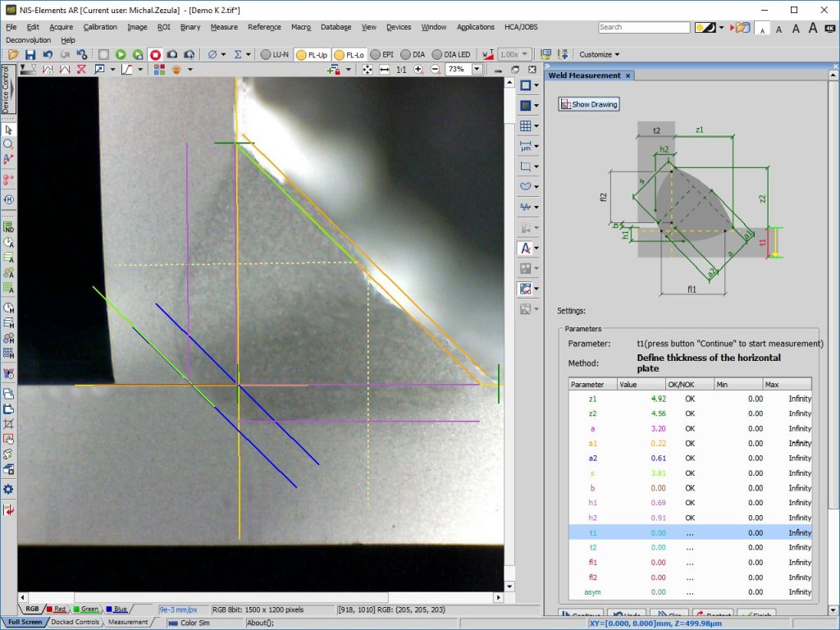
Task: Click the settings gear in left sidebar
Action: pos(8,489)
